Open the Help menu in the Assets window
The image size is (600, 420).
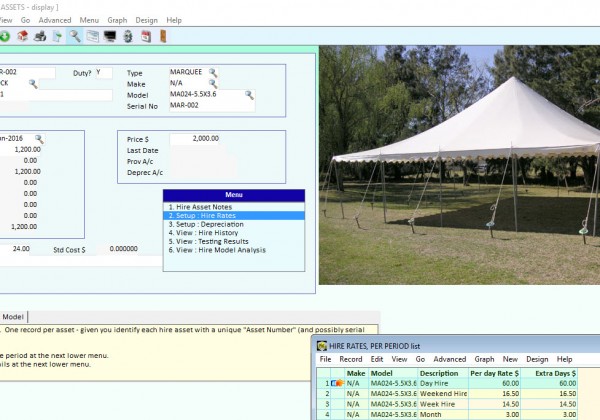tap(174, 20)
